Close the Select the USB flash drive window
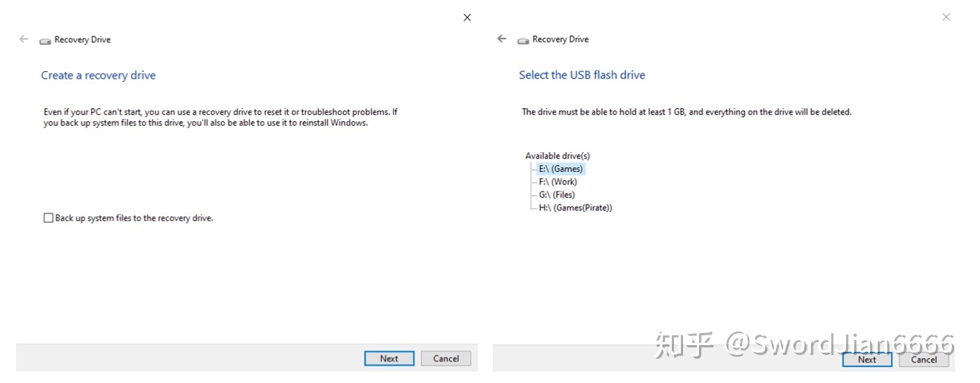Viewport: 980px width, 383px height. (x=946, y=17)
